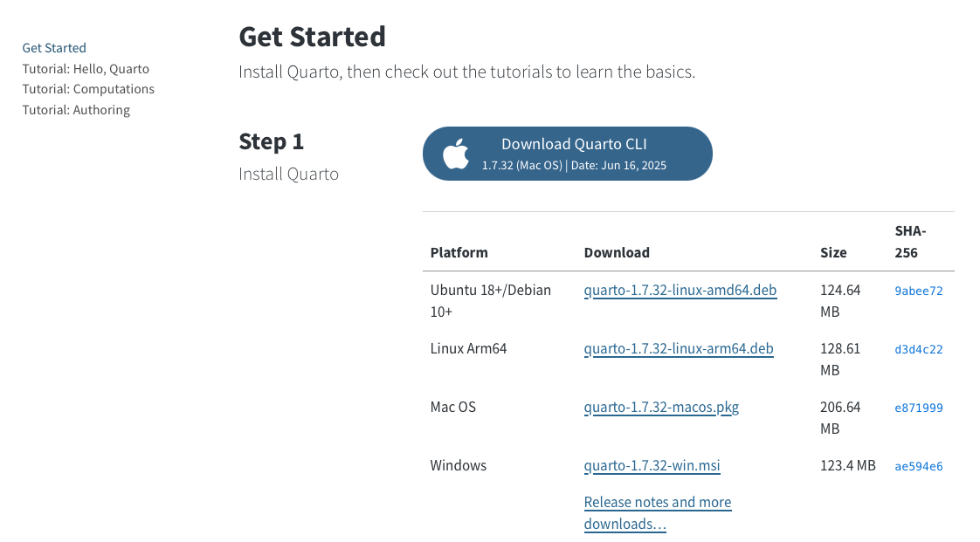
Task: Go to Tutorial: Computations page
Action: (x=88, y=89)
